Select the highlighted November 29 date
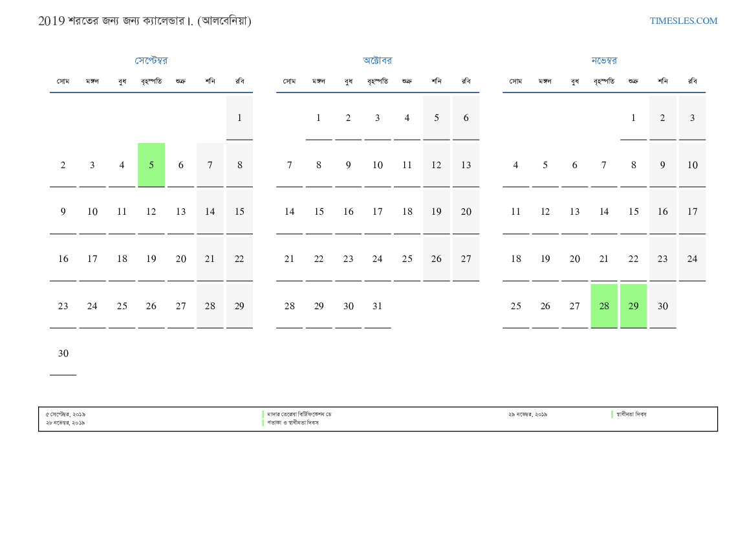 click(633, 306)
